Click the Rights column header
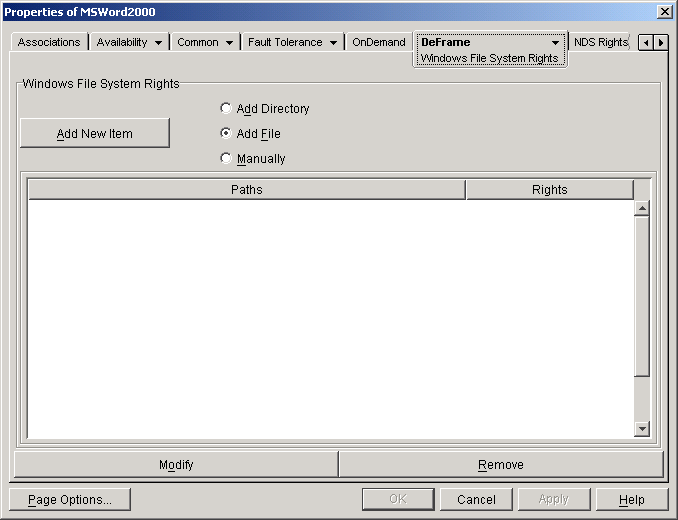 [550, 190]
